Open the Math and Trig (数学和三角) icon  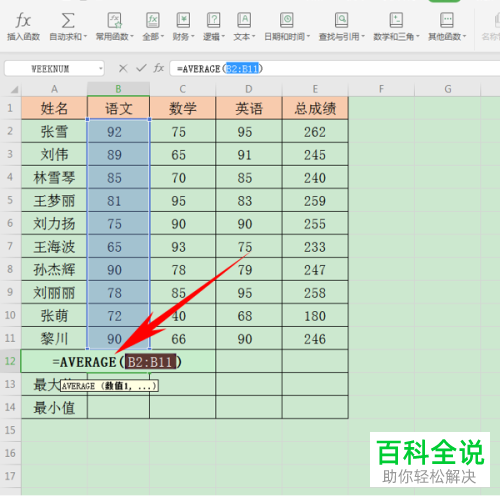(x=396, y=21)
